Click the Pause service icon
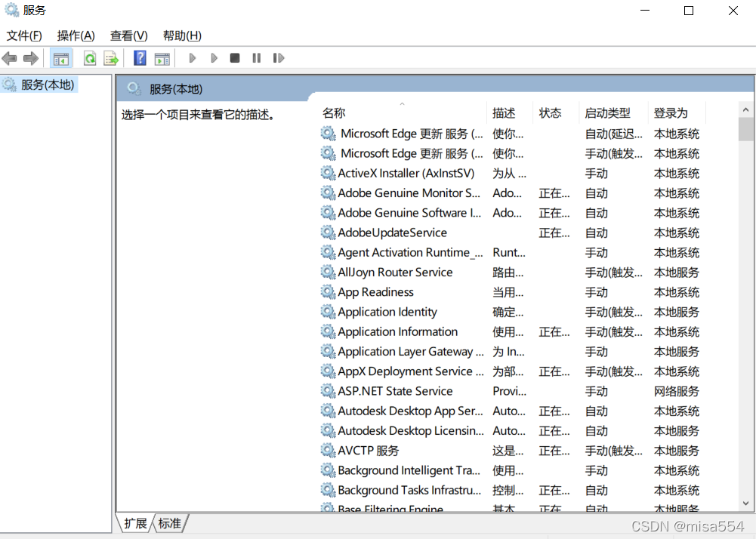 (x=257, y=58)
